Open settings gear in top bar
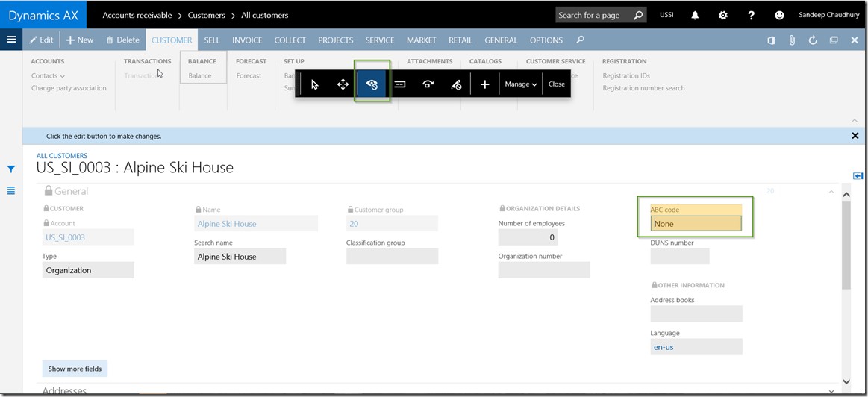 [x=722, y=15]
